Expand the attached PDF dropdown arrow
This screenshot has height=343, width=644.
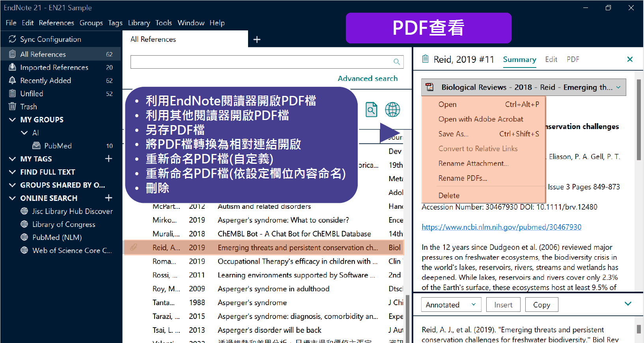[x=618, y=87]
